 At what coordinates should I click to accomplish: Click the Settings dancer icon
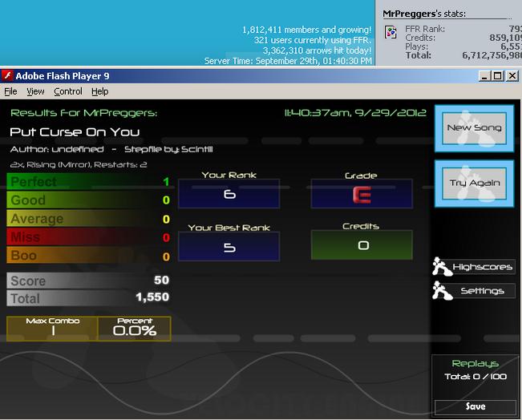(x=442, y=290)
